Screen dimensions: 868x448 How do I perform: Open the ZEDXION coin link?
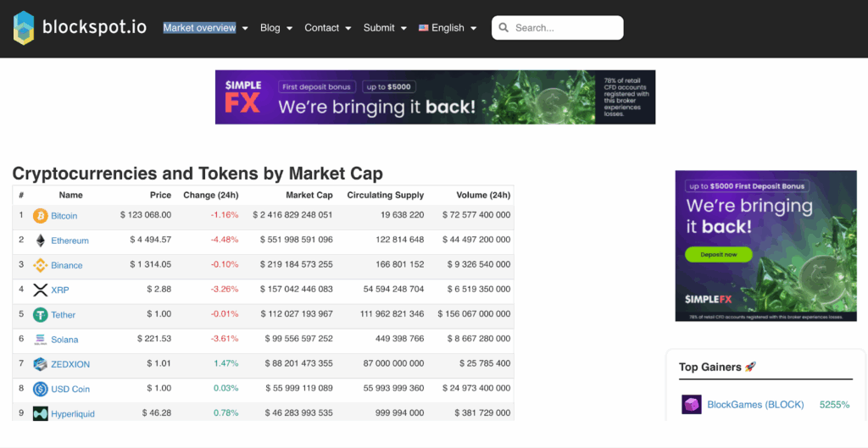pyautogui.click(x=70, y=364)
